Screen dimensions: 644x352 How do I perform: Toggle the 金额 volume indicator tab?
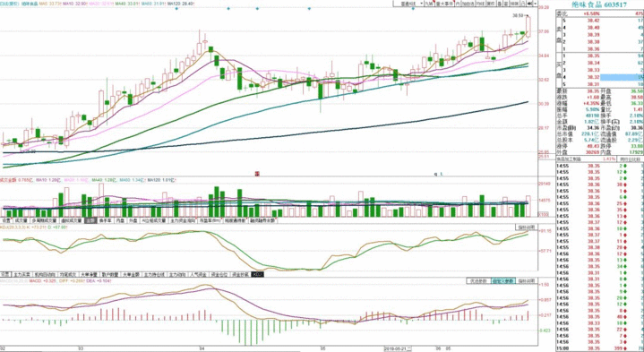point(90,220)
